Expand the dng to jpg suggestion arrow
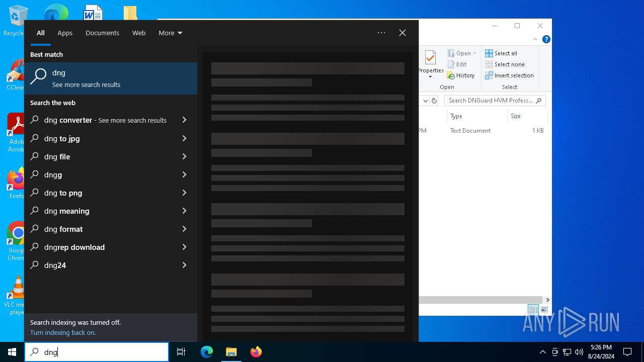This screenshot has height=362, width=644. 184,138
